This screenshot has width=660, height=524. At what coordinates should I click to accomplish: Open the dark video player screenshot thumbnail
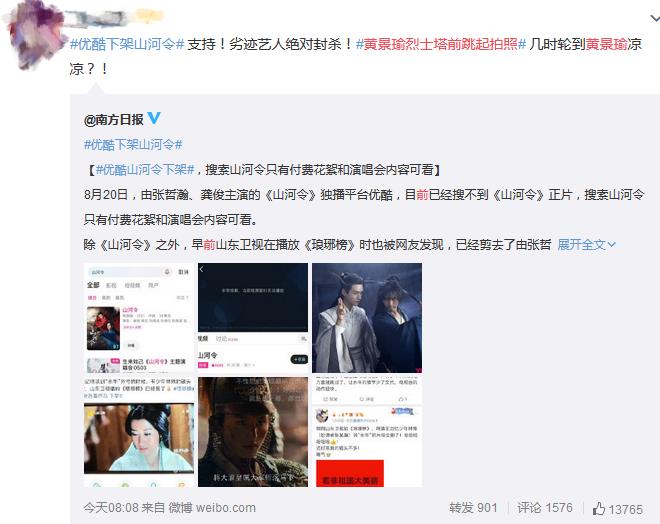[x=253, y=318]
